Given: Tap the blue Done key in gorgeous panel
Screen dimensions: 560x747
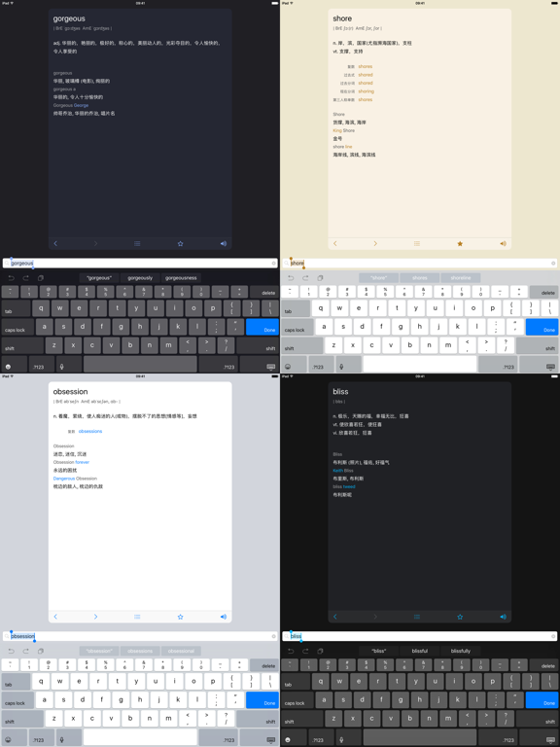Looking at the screenshot, I should (x=262, y=327).
